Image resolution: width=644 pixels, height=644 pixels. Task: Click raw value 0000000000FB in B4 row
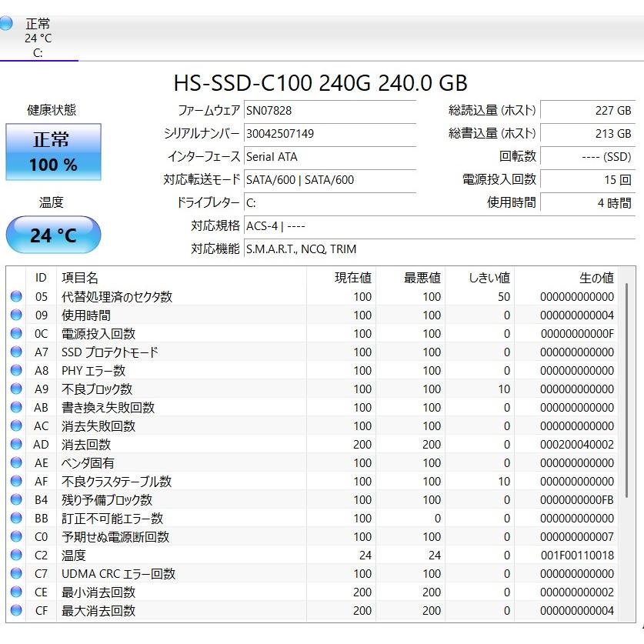point(576,500)
